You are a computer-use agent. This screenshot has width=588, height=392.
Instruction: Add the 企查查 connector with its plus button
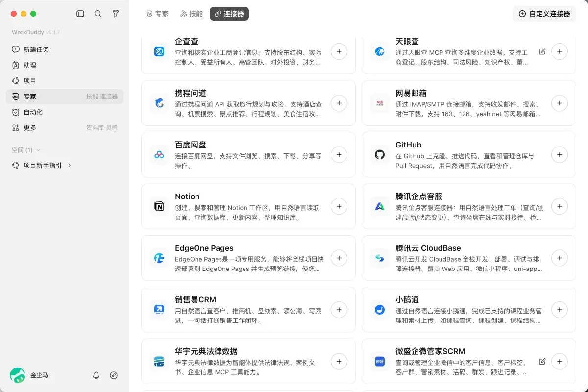[x=339, y=51]
